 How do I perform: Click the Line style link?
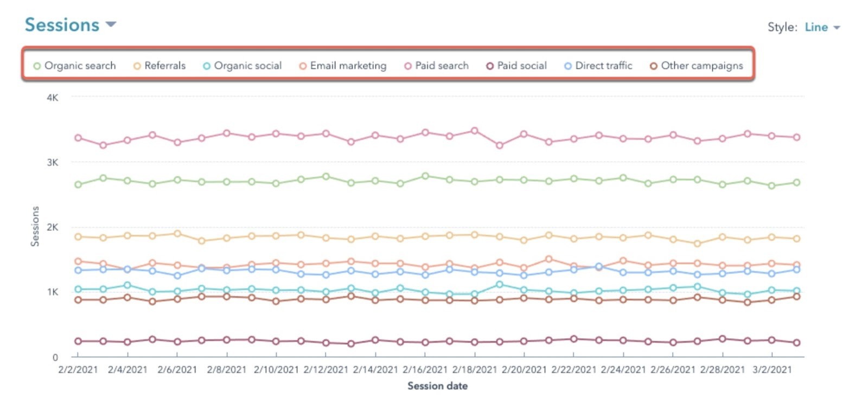click(x=816, y=27)
